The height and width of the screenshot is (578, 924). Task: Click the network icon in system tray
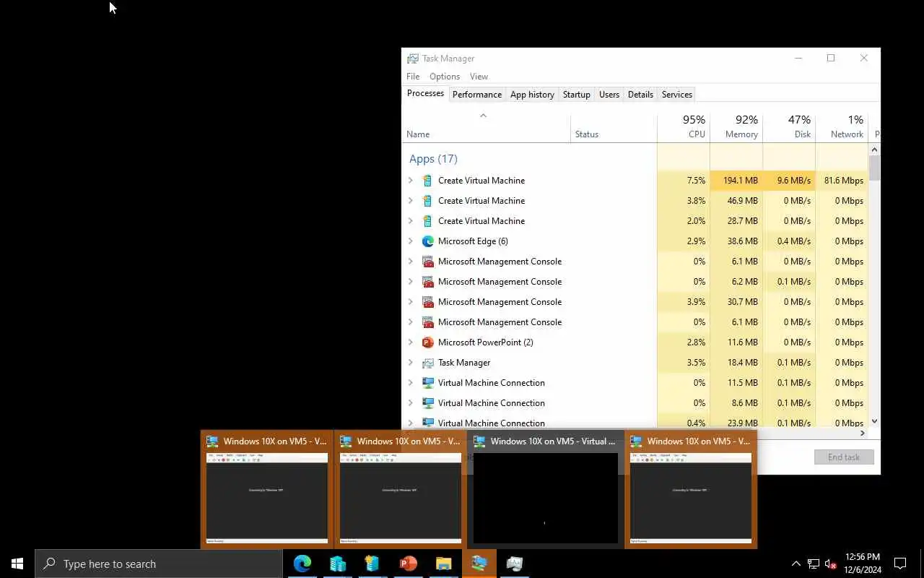point(814,564)
